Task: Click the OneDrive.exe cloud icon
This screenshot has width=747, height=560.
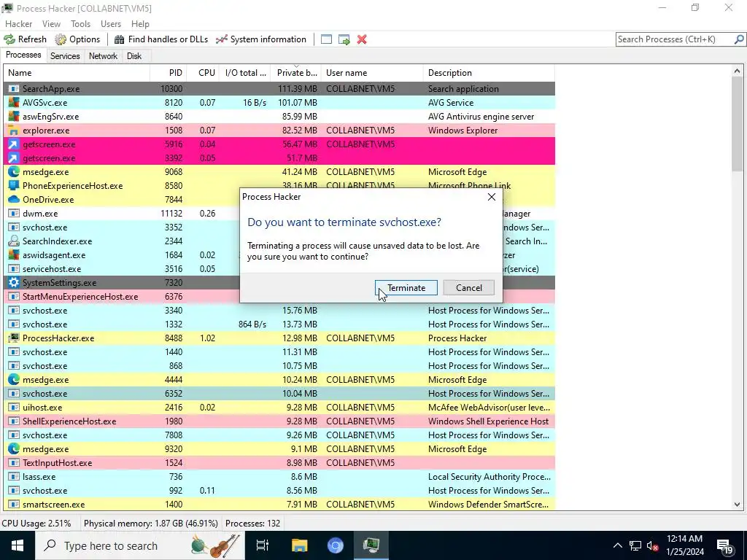Action: tap(14, 200)
